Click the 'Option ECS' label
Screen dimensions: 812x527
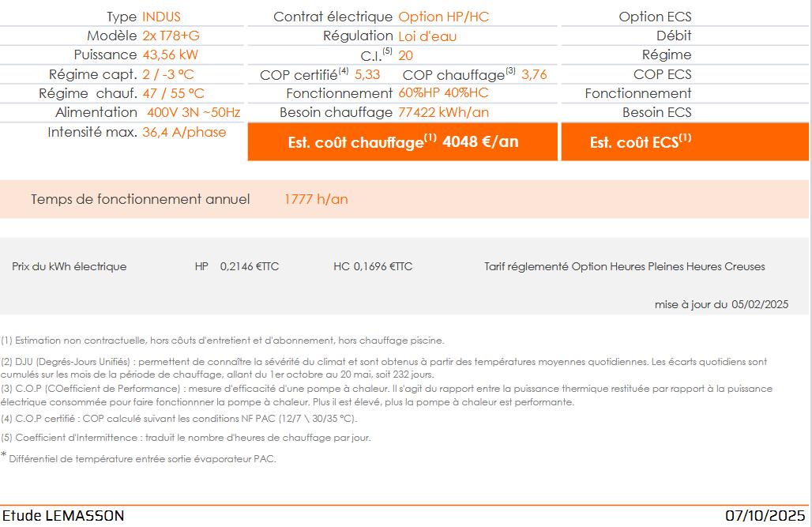(655, 17)
